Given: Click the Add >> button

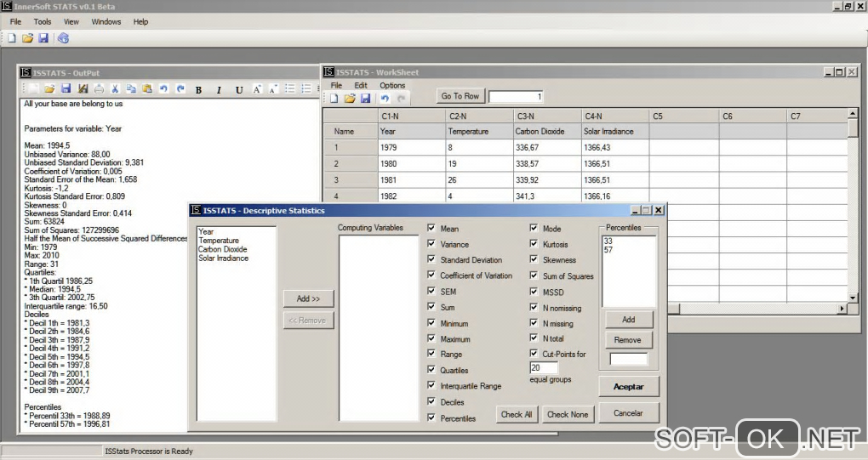Looking at the screenshot, I should (x=308, y=298).
